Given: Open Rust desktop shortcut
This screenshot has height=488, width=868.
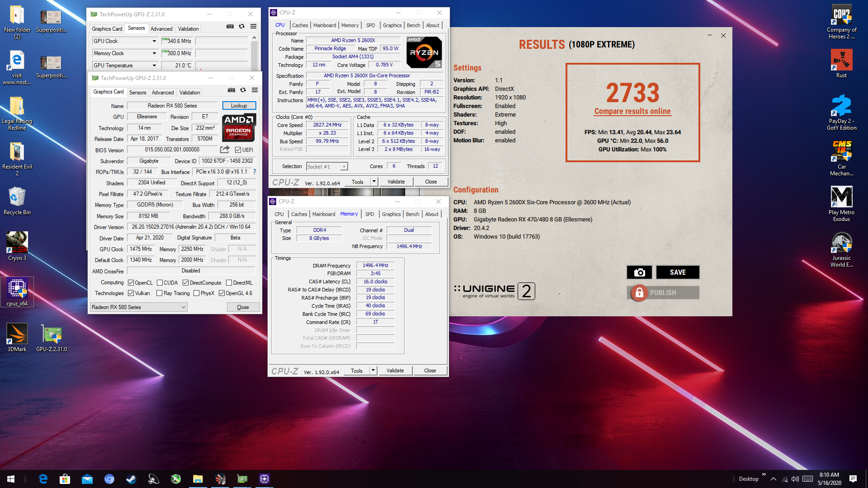Looking at the screenshot, I should pos(841,63).
